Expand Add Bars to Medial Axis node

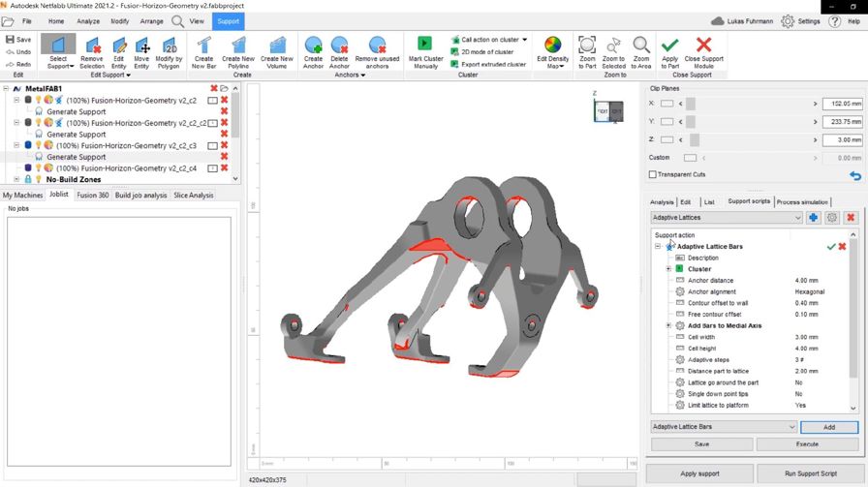coord(667,326)
